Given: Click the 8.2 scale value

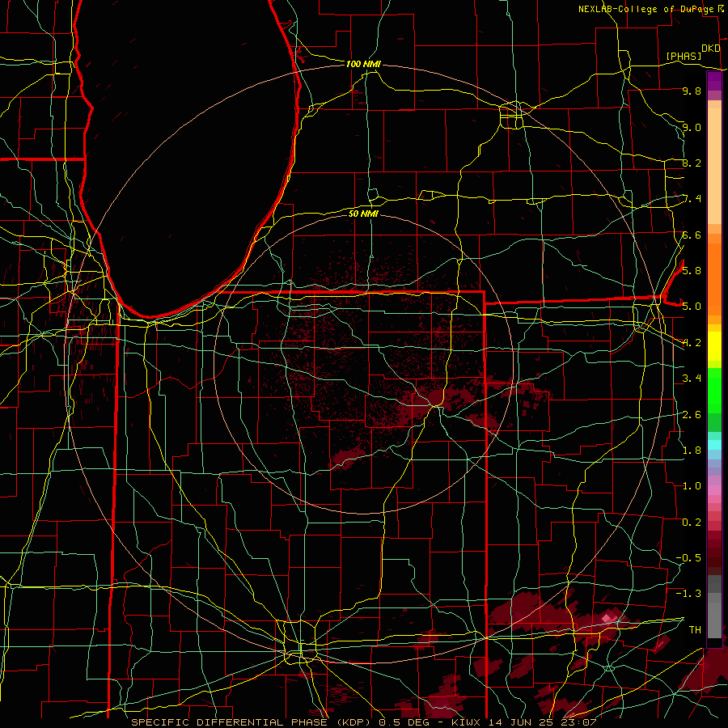Looking at the screenshot, I should pyautogui.click(x=692, y=163).
